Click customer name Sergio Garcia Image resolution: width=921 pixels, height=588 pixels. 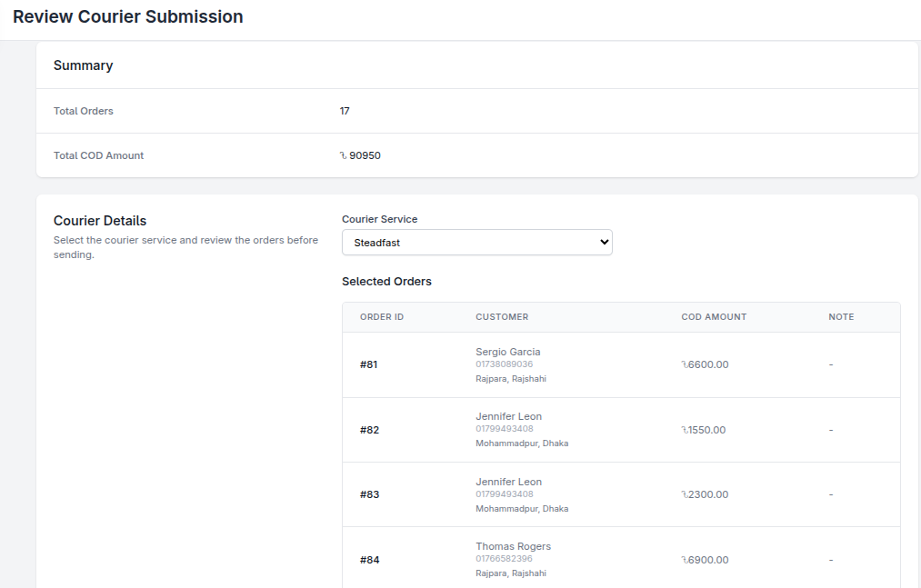point(507,352)
